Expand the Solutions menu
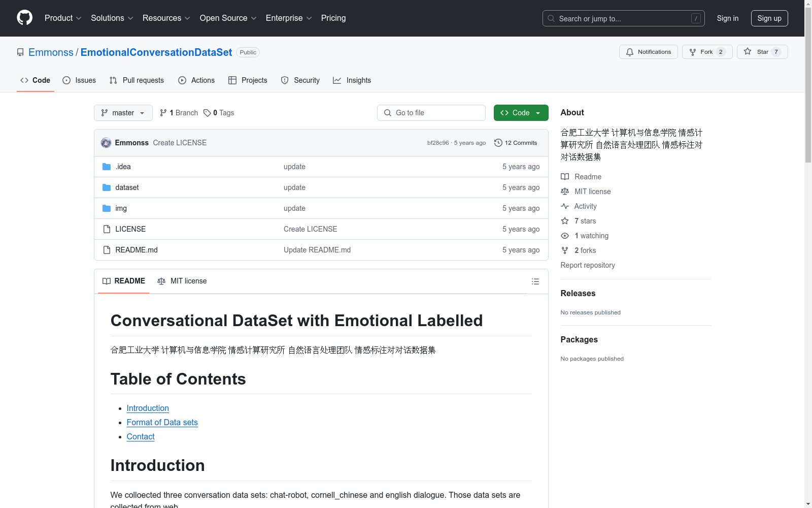Image resolution: width=812 pixels, height=508 pixels. pyautogui.click(x=112, y=18)
